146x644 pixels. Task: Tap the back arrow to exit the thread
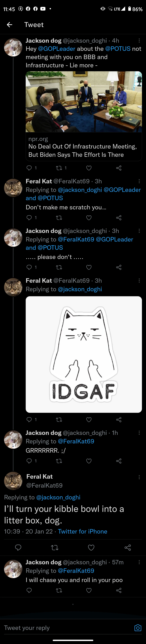(x=10, y=25)
